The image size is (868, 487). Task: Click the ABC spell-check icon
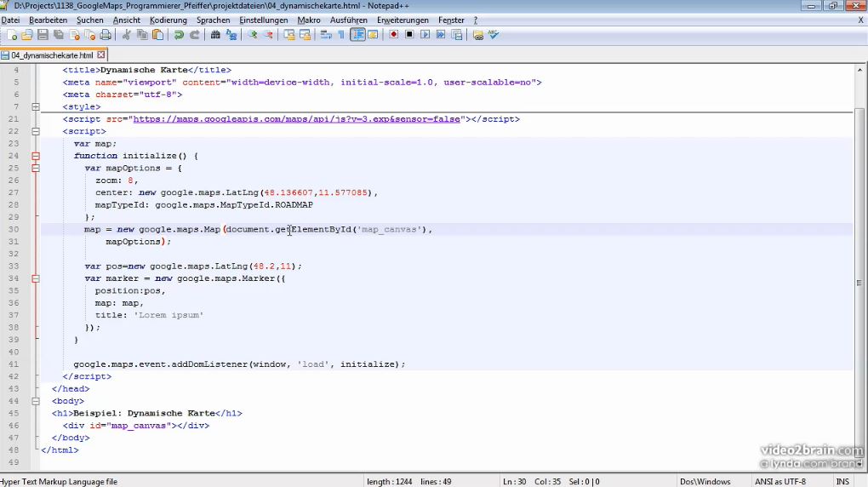pos(494,35)
